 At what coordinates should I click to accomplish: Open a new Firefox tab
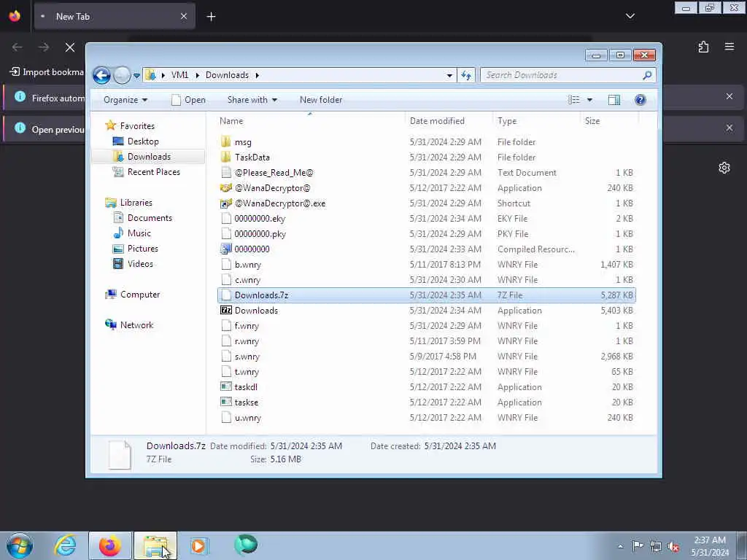coord(211,17)
